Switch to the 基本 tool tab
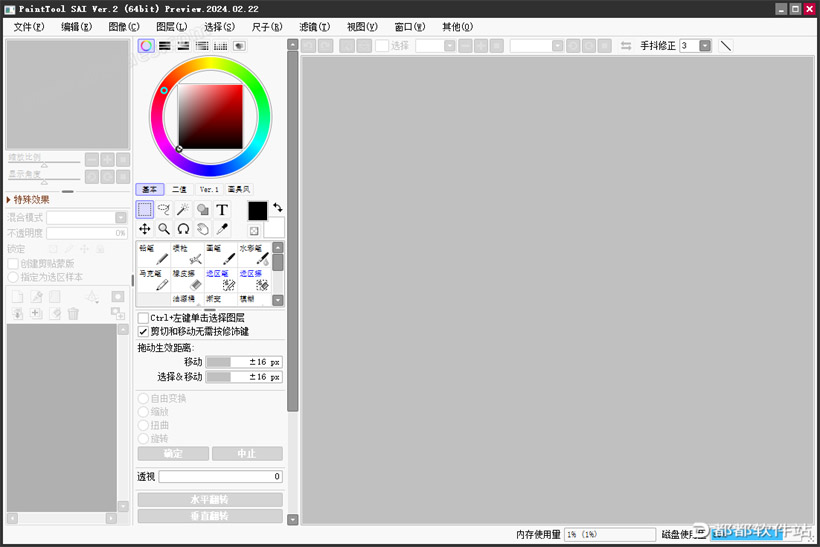The width and height of the screenshot is (820, 547). (x=150, y=189)
